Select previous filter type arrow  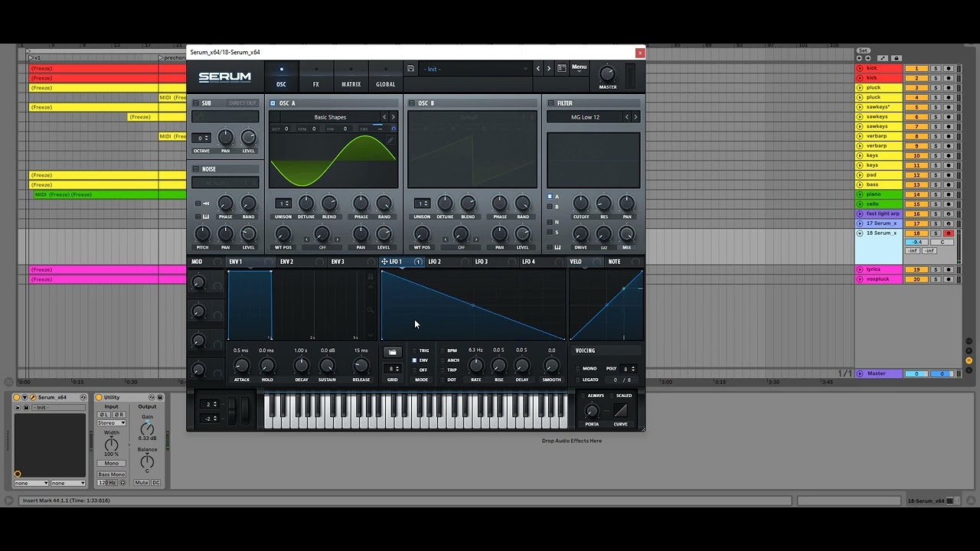(x=627, y=117)
